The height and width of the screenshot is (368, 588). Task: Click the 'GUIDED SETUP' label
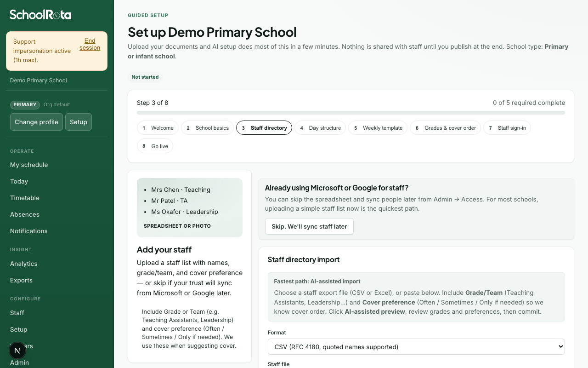(x=148, y=15)
